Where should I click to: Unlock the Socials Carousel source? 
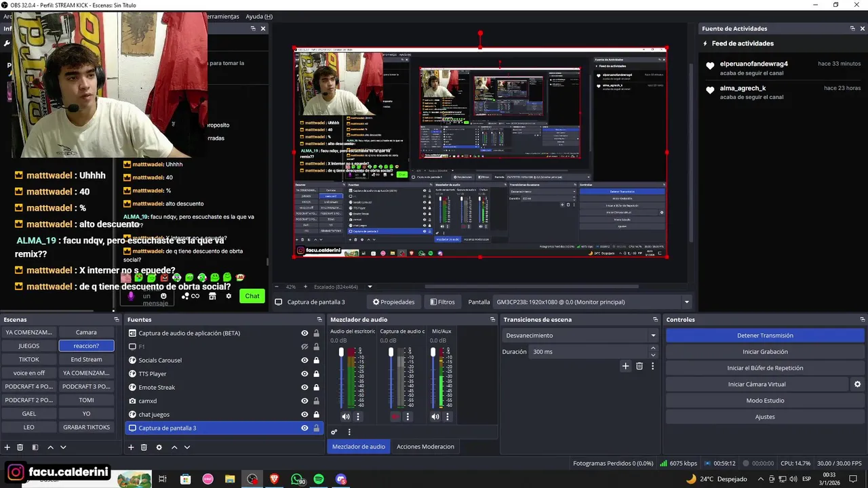click(316, 360)
